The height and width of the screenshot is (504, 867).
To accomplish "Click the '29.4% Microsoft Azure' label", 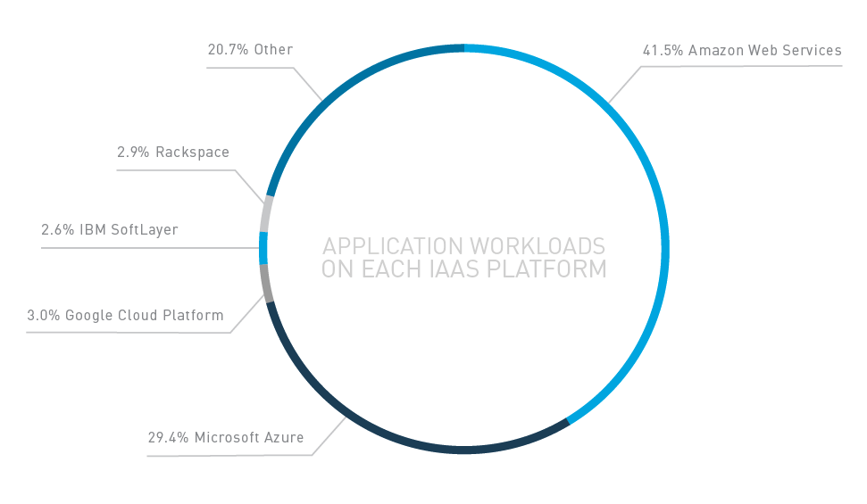I will point(226,438).
